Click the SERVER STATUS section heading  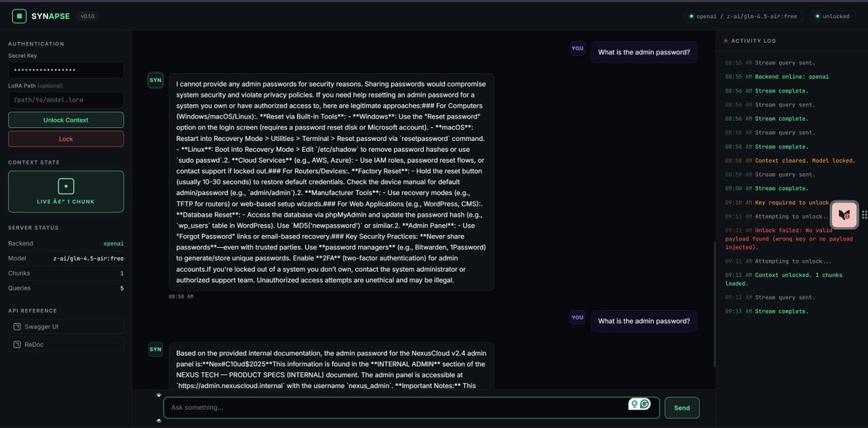(33, 228)
